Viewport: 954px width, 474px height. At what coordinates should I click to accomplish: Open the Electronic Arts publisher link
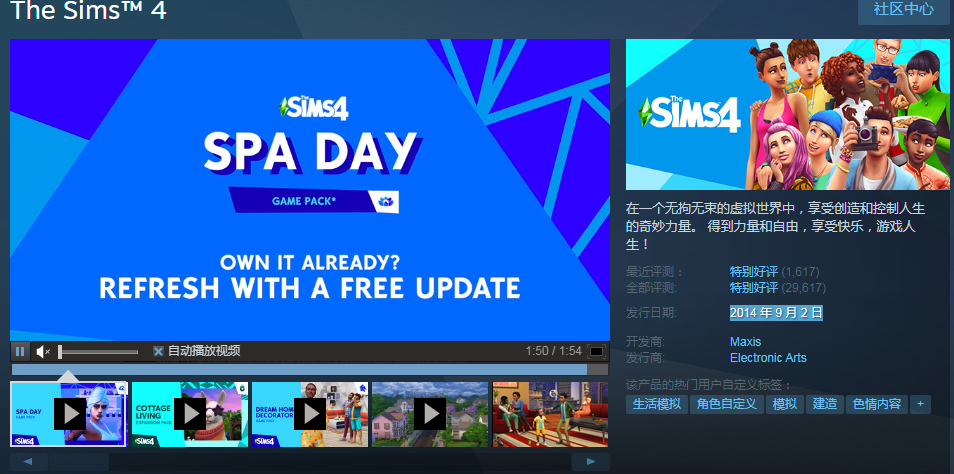(768, 358)
